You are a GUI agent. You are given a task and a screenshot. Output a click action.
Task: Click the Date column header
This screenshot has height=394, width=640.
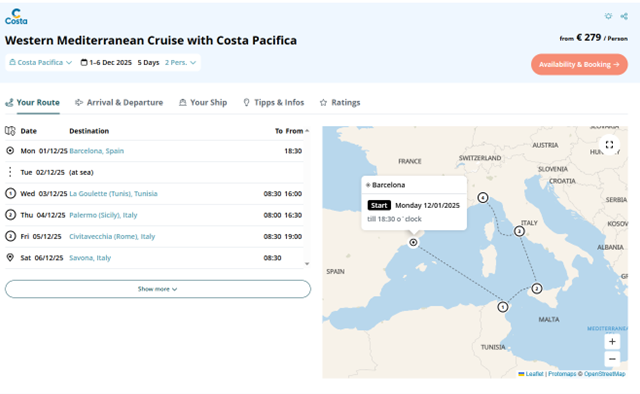[29, 131]
